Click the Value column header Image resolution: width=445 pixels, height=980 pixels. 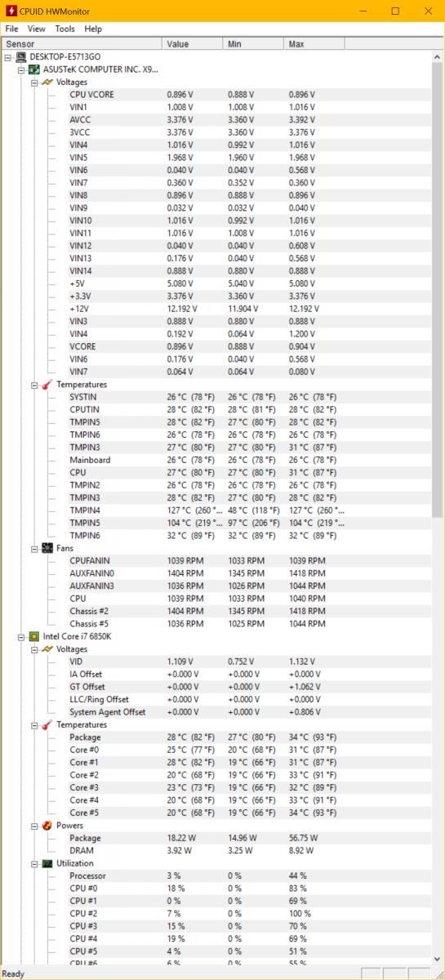[x=193, y=44]
